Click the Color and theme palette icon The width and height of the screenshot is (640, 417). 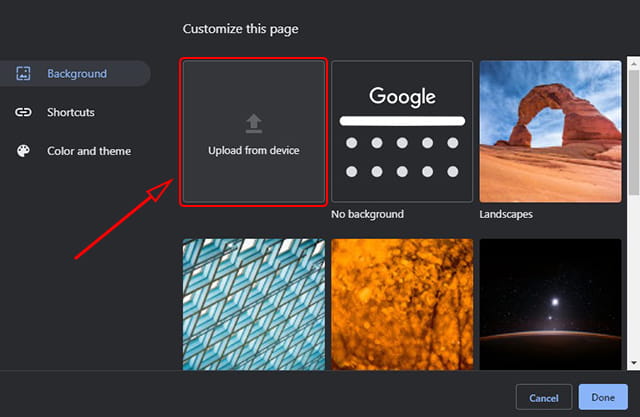pyautogui.click(x=24, y=152)
